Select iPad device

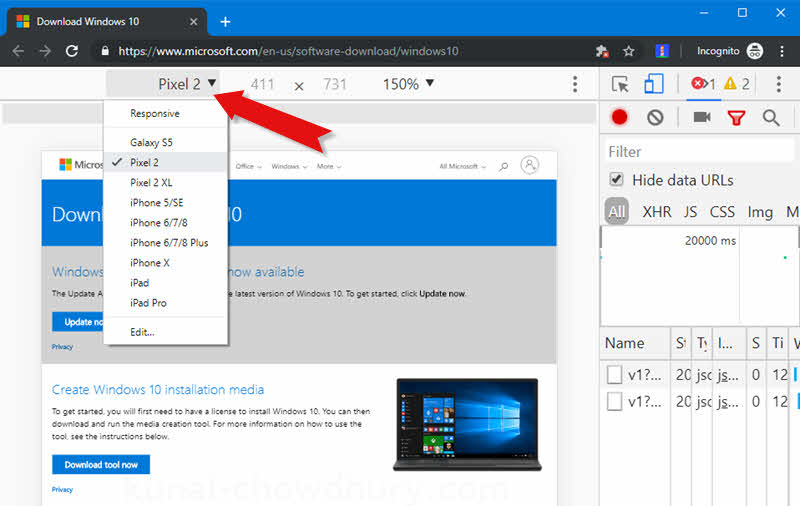click(x=166, y=283)
